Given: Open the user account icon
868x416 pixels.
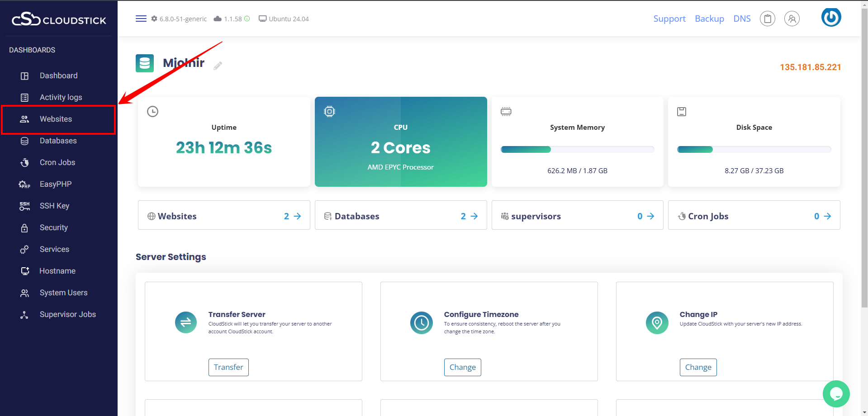Looking at the screenshot, I should (792, 19).
